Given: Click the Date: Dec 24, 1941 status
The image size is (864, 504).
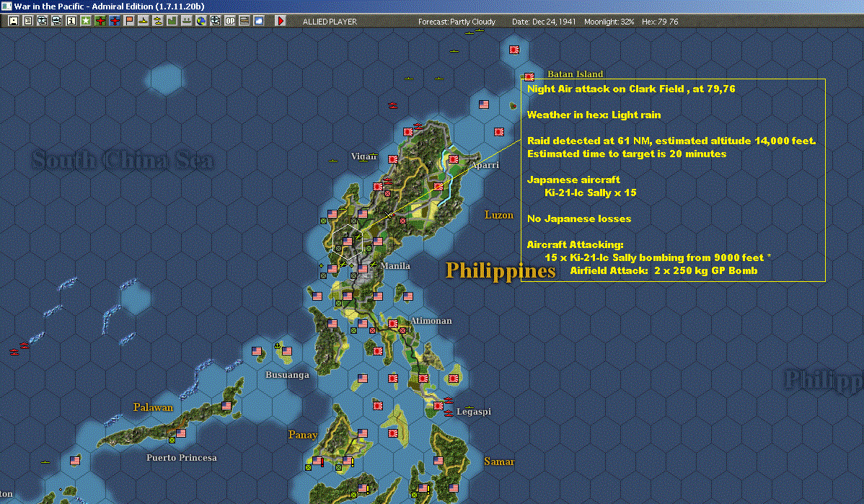Looking at the screenshot, I should tap(544, 22).
